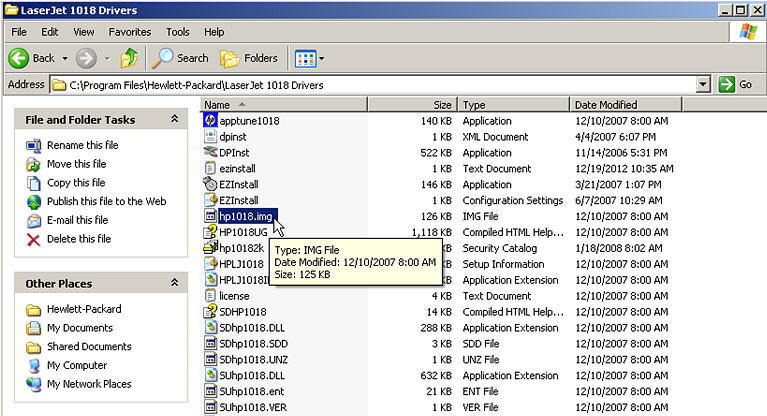Select the EZInstall configuration settings icon
This screenshot has width=767, height=416.
pyautogui.click(x=210, y=200)
